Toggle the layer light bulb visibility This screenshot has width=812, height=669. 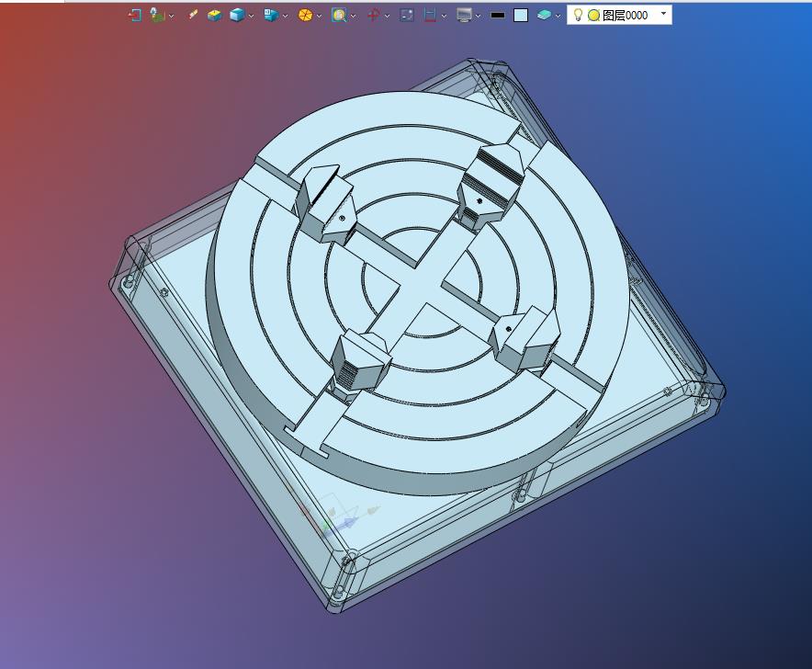(579, 15)
